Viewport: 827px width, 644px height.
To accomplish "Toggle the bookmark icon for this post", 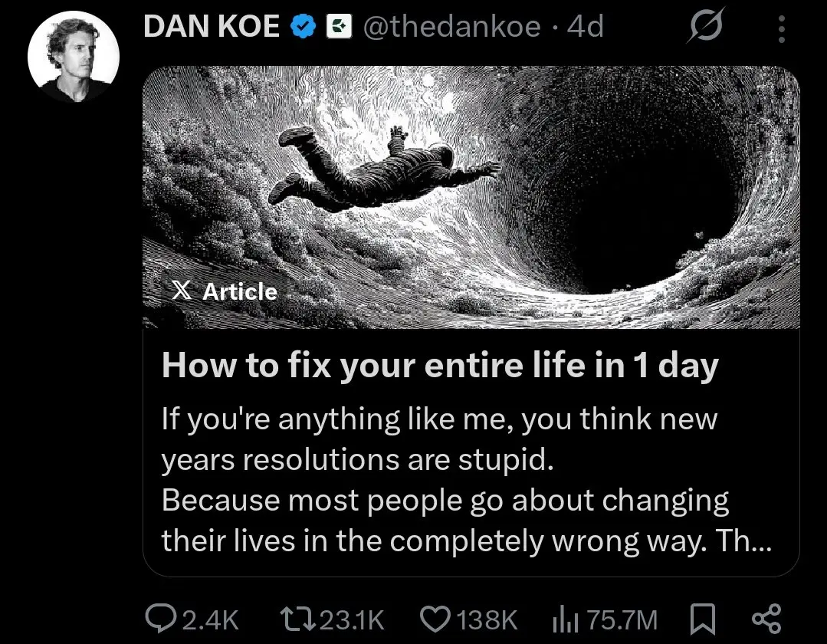I will pos(703,619).
